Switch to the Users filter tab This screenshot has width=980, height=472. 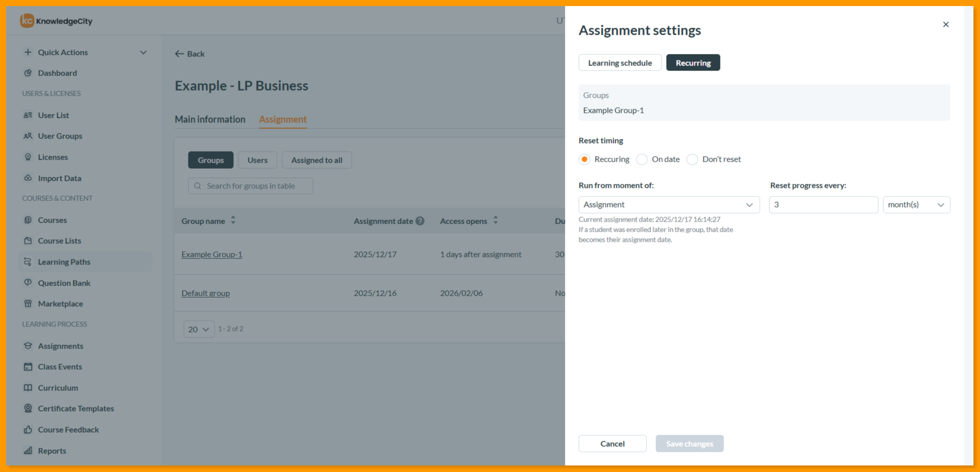pyautogui.click(x=257, y=160)
